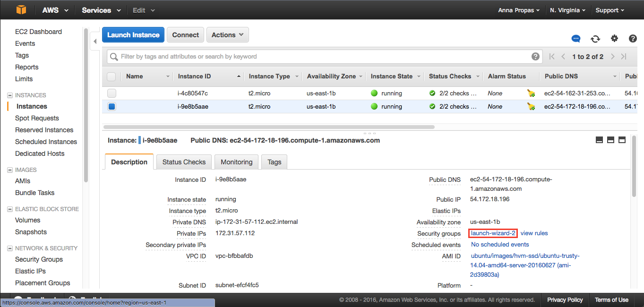Go to first page of results
This screenshot has height=307, width=644.
coord(552,57)
